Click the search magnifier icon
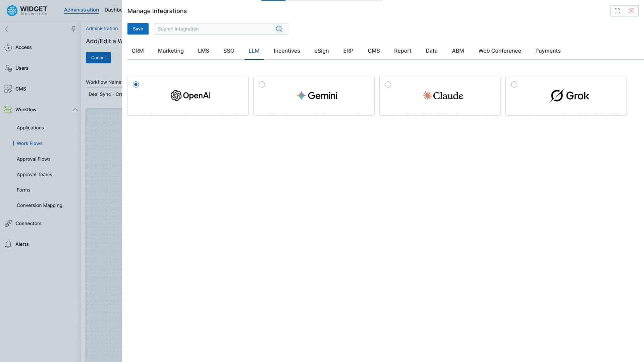 279,29
